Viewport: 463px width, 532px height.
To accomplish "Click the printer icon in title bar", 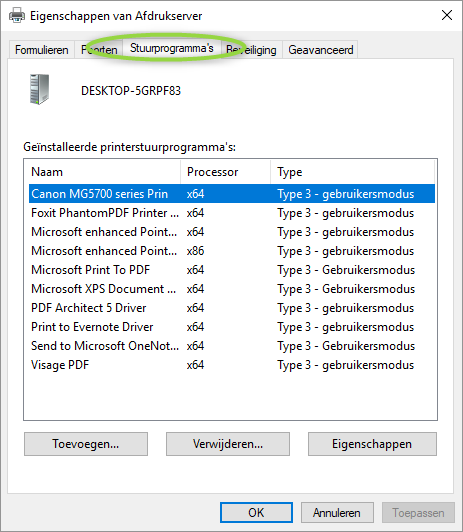I will pyautogui.click(x=17, y=16).
